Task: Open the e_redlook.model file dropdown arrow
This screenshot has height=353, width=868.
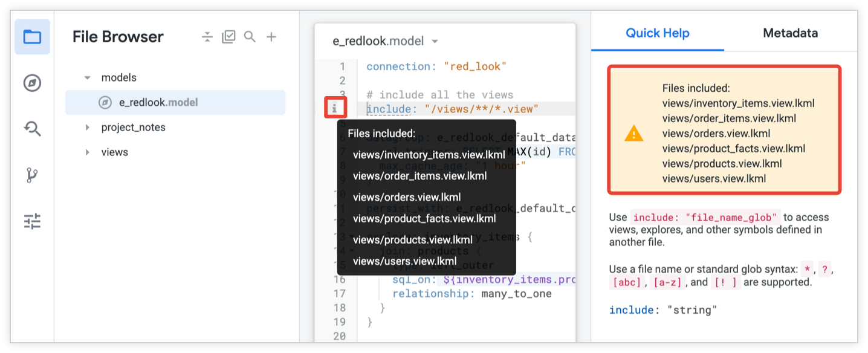Action: [x=435, y=42]
